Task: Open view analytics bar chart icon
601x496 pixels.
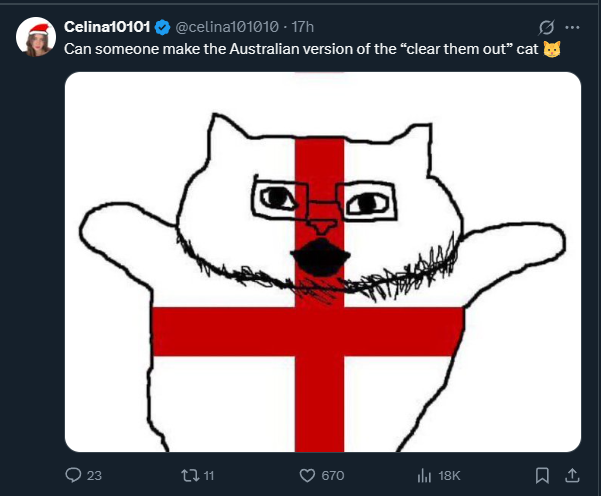Action: coord(423,475)
